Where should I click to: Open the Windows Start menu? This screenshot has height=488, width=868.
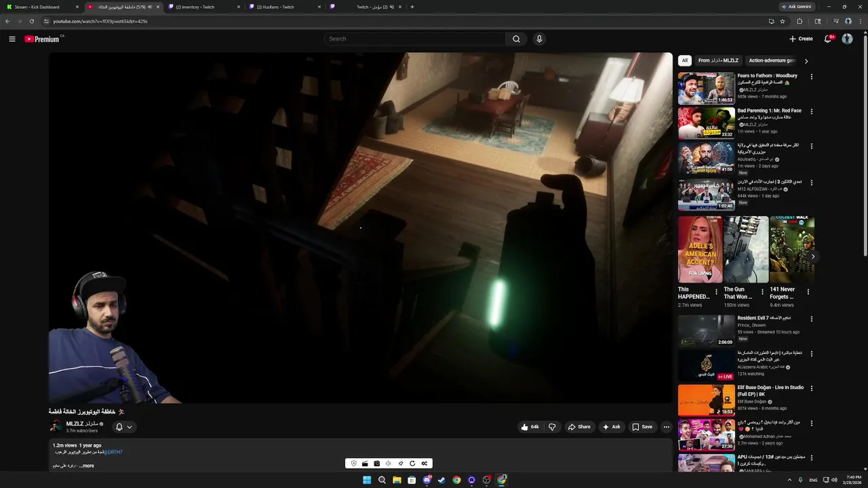tap(367, 480)
